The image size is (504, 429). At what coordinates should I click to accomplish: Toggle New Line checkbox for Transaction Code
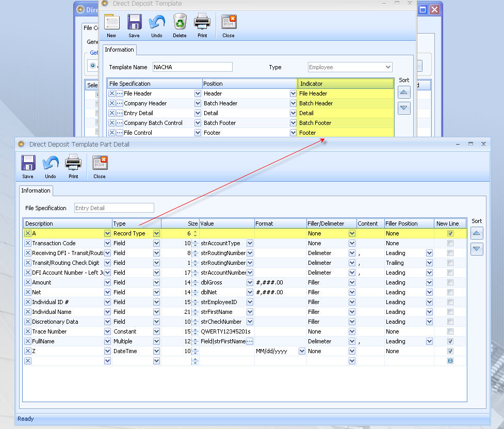coord(450,244)
